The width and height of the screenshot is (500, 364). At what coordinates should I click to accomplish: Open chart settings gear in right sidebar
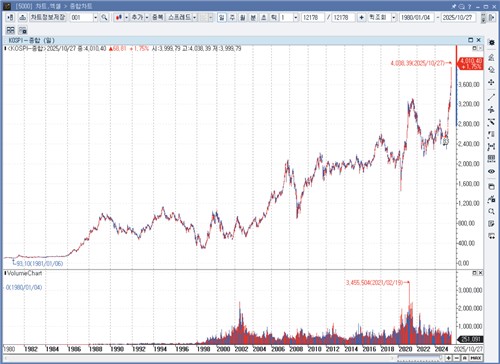click(491, 43)
